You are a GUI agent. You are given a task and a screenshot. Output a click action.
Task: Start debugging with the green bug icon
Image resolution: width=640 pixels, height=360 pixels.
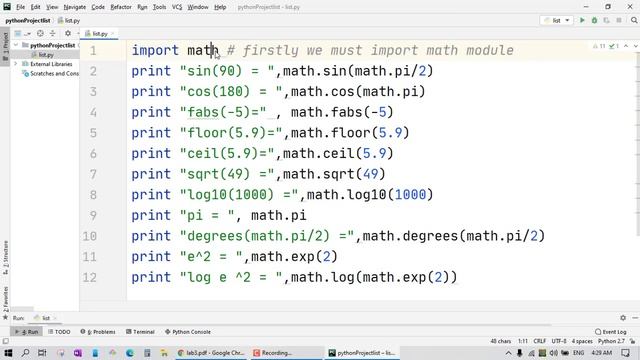coord(595,20)
